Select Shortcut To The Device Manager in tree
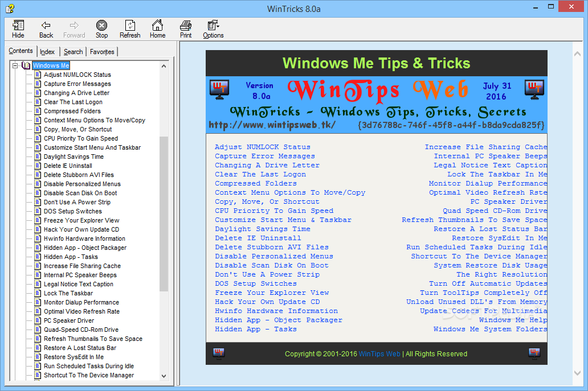 pos(89,375)
